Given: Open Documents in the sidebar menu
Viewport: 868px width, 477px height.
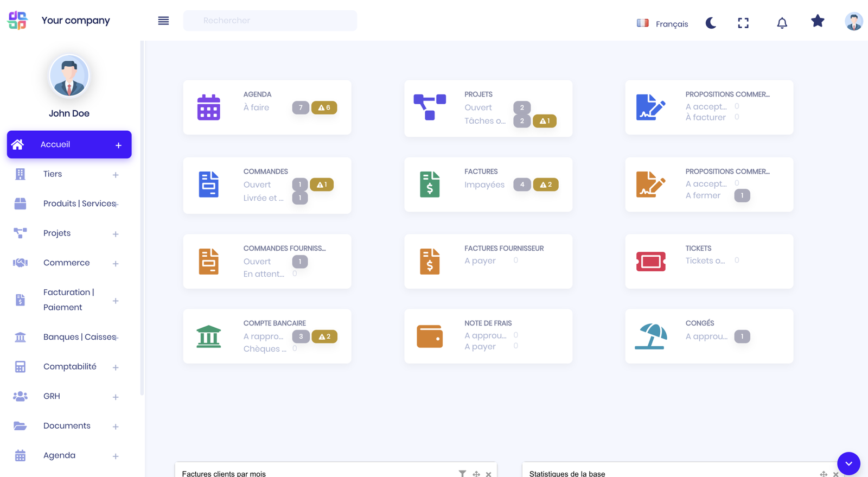Looking at the screenshot, I should coord(67,426).
